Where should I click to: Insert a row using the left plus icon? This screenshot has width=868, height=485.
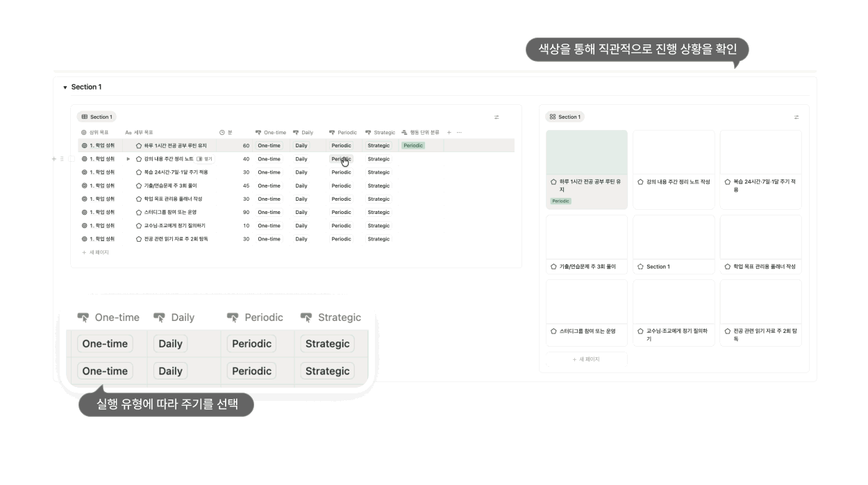click(x=54, y=159)
